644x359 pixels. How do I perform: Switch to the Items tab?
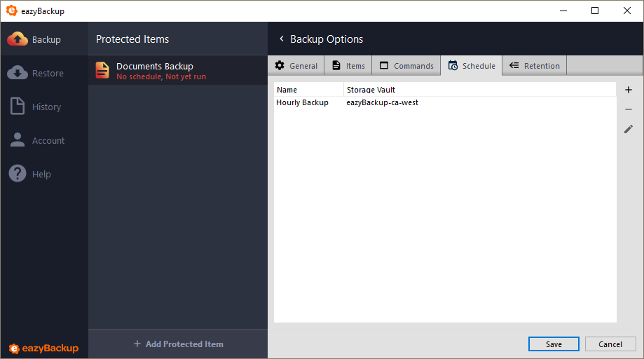coord(348,66)
